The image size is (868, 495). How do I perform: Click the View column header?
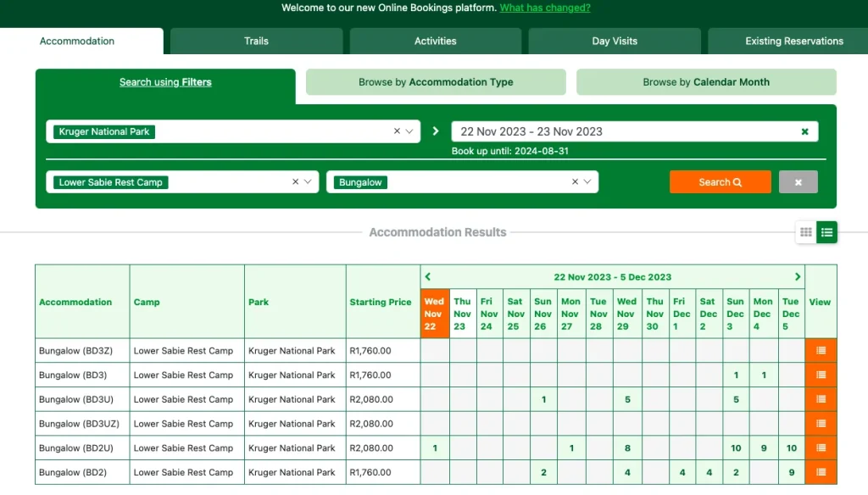point(820,302)
